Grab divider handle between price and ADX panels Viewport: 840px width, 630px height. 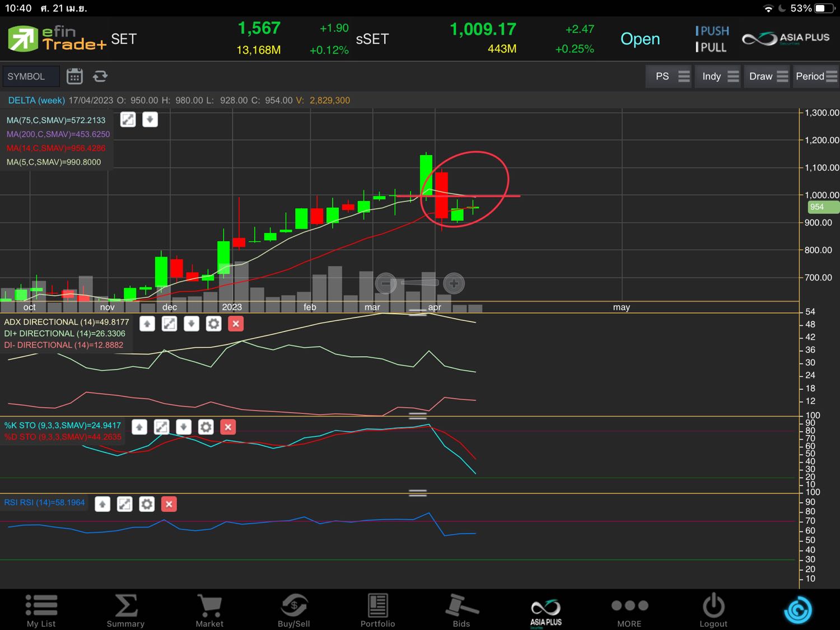tap(418, 312)
